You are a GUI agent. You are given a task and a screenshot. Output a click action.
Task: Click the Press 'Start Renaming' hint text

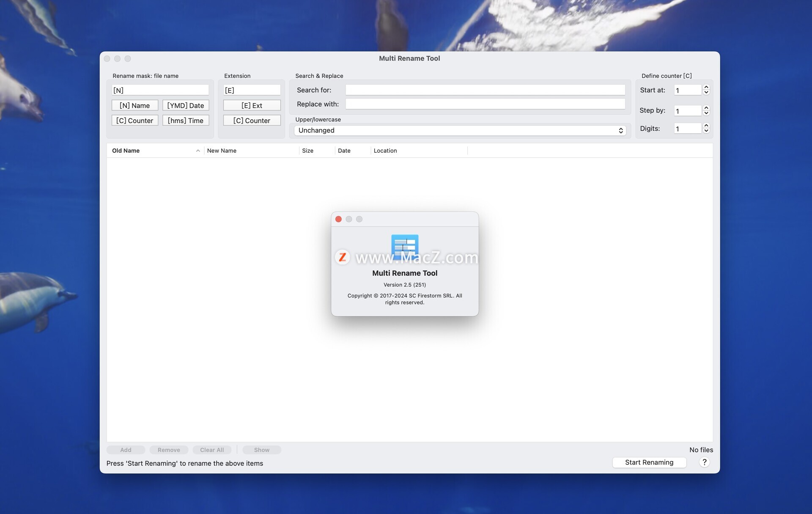coord(185,464)
